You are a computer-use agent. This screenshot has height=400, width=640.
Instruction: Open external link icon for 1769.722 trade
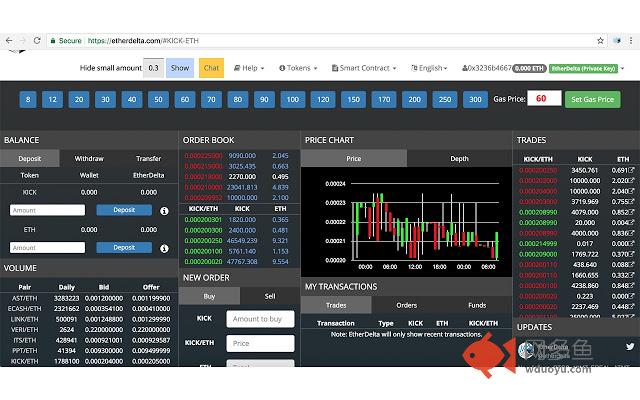click(x=631, y=254)
